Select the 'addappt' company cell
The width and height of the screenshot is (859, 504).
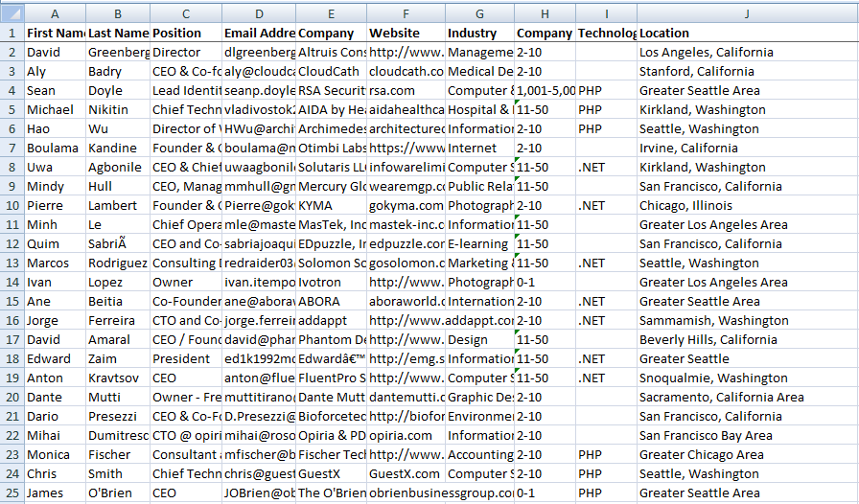332,320
